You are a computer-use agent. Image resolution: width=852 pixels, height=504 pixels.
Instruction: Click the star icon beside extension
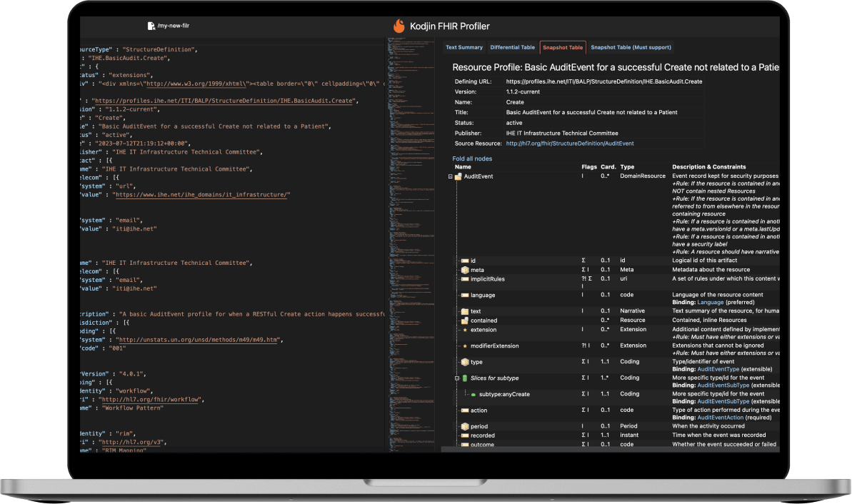[x=465, y=330]
